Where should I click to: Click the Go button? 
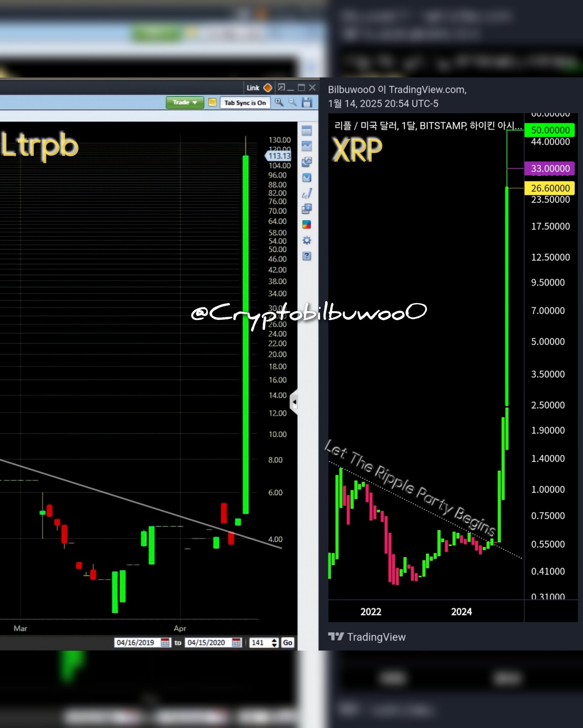287,642
